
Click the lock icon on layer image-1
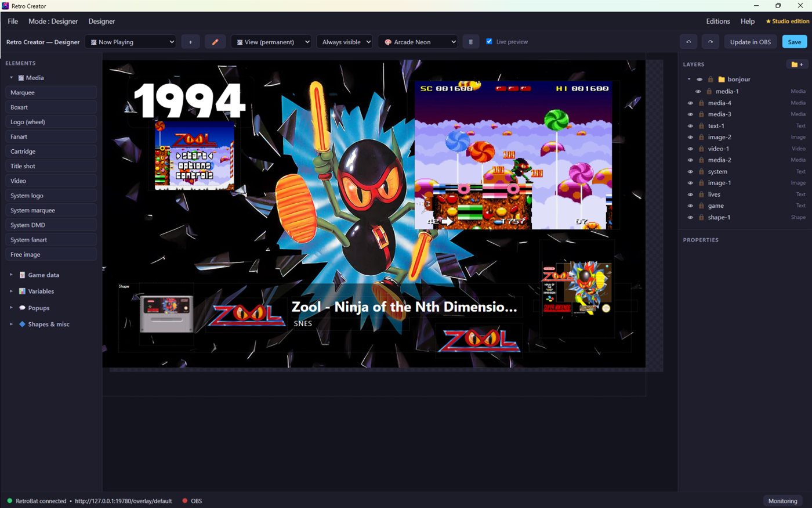(x=701, y=183)
